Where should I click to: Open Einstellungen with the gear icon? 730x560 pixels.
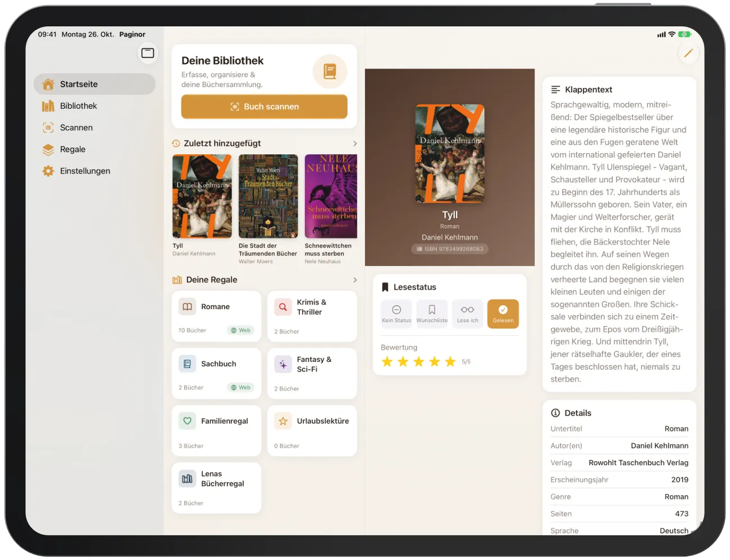pos(48,171)
